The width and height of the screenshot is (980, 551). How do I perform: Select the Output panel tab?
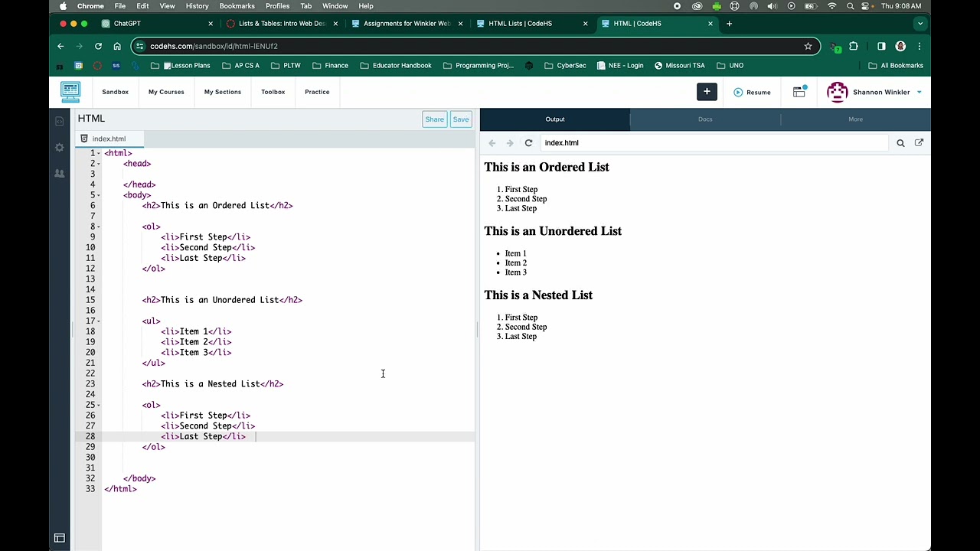[555, 119]
